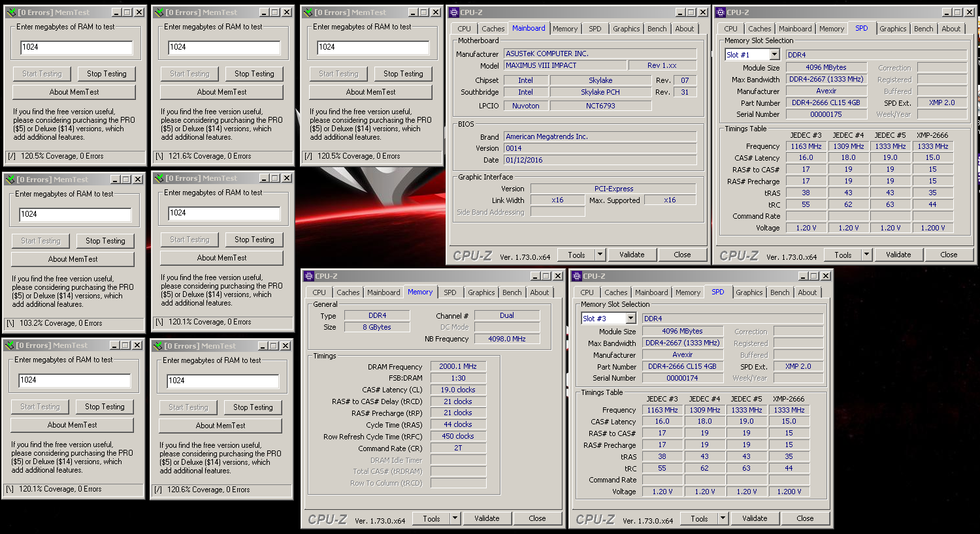Click CPU-Z title icon in Slot #3 window
980x534 pixels.
578,276
